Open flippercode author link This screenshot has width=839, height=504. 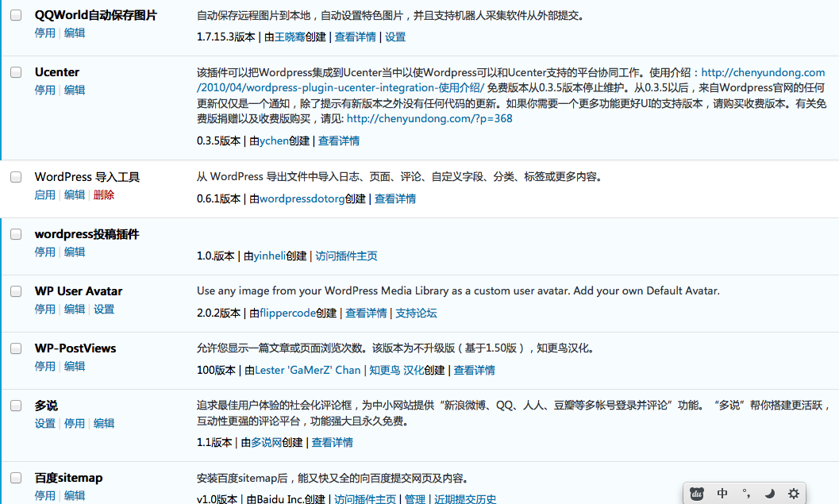pyautogui.click(x=287, y=313)
